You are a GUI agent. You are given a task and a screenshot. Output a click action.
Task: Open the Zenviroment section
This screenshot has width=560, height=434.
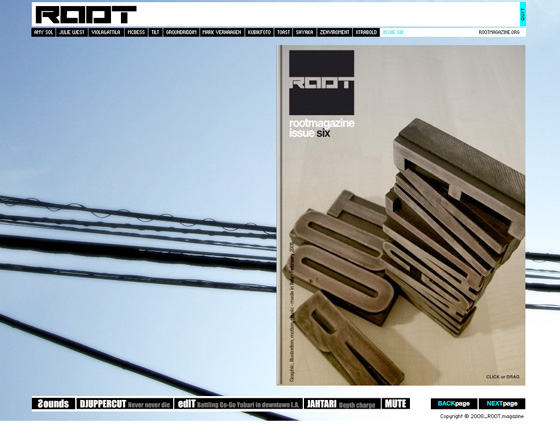click(334, 32)
